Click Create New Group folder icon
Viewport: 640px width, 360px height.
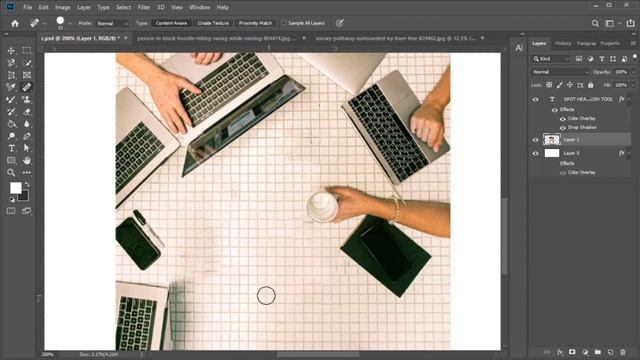click(x=598, y=352)
